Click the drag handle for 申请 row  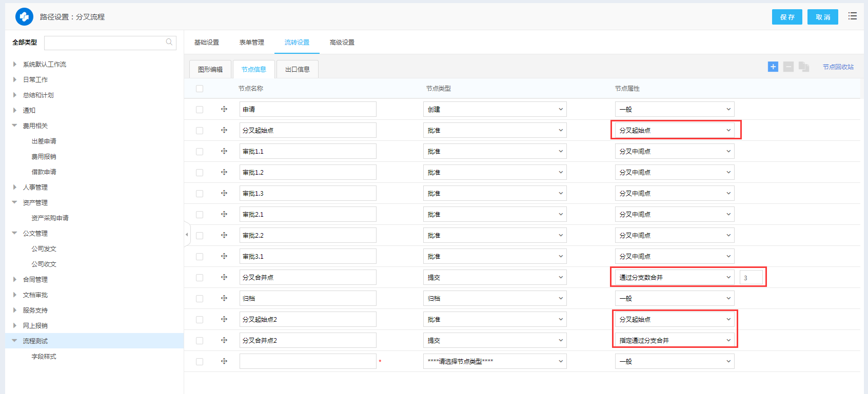[224, 109]
